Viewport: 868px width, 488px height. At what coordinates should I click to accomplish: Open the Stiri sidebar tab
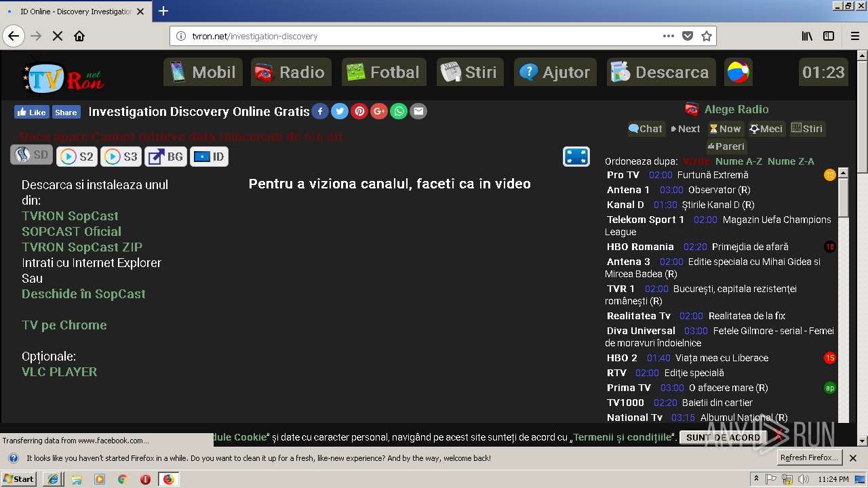coord(807,129)
